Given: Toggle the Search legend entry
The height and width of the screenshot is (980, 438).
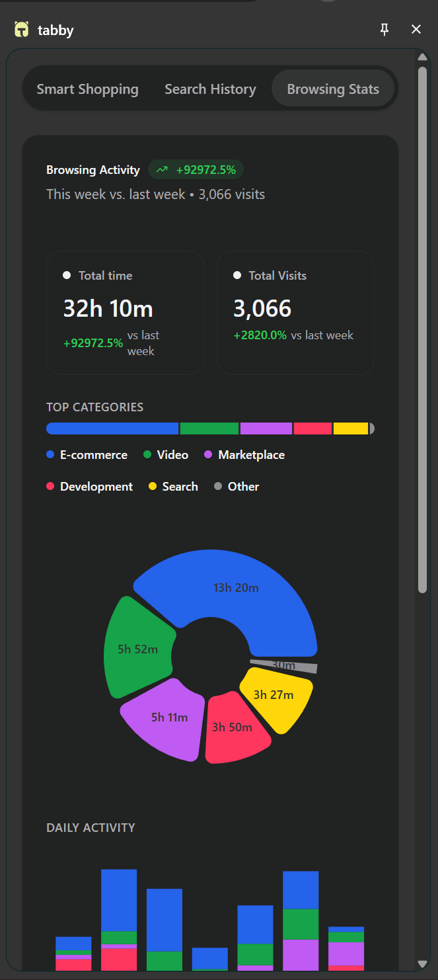Looking at the screenshot, I should coord(173,487).
